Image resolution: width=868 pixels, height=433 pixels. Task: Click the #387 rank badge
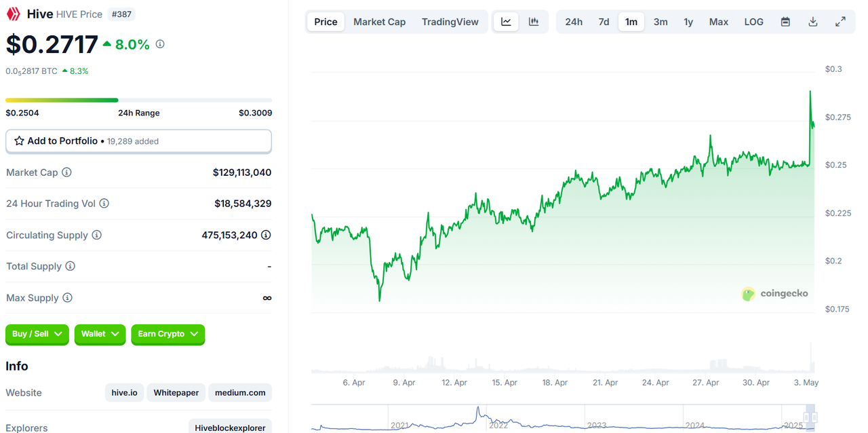(123, 14)
